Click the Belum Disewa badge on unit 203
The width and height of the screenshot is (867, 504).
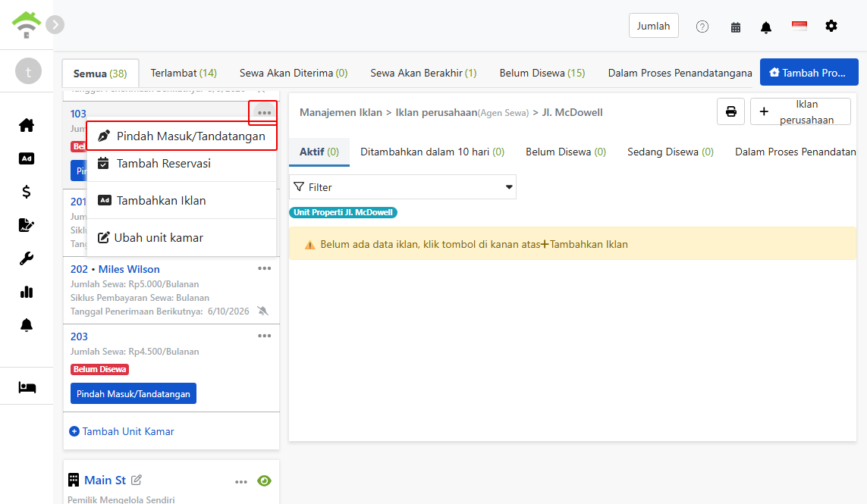coord(99,369)
